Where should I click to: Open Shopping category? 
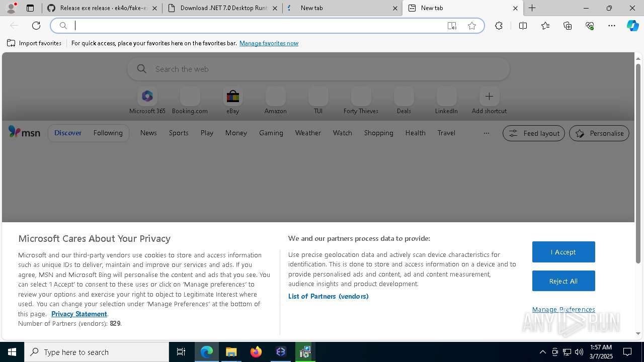point(379,133)
